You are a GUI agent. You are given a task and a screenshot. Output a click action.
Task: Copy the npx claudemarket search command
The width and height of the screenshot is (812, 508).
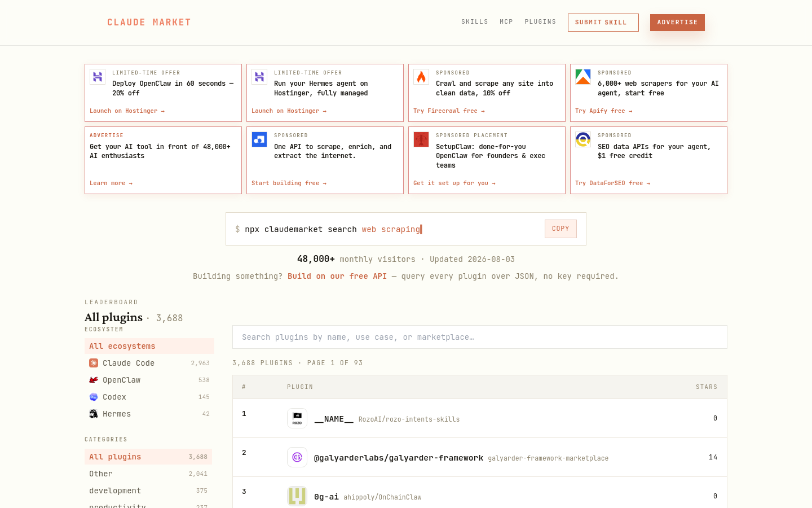561,229
